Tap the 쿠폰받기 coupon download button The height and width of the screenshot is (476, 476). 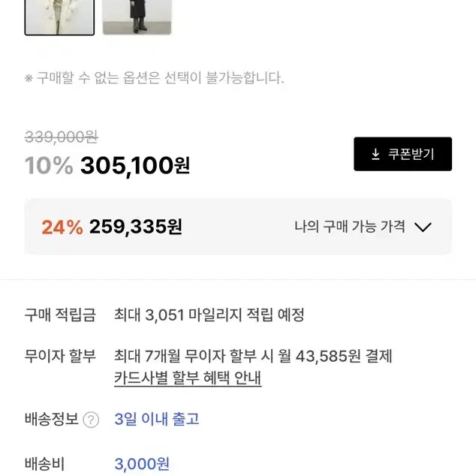point(402,154)
